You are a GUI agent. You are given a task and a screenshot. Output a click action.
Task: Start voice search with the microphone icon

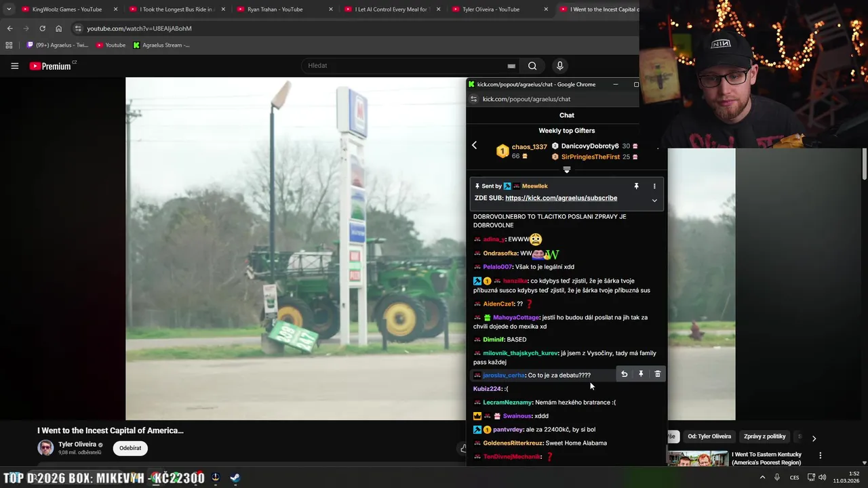pos(559,66)
